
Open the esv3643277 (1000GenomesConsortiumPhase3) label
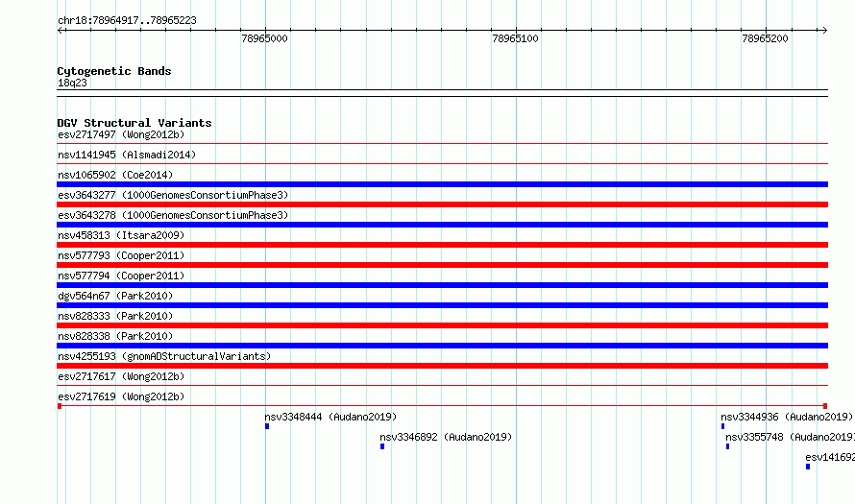[173, 195]
